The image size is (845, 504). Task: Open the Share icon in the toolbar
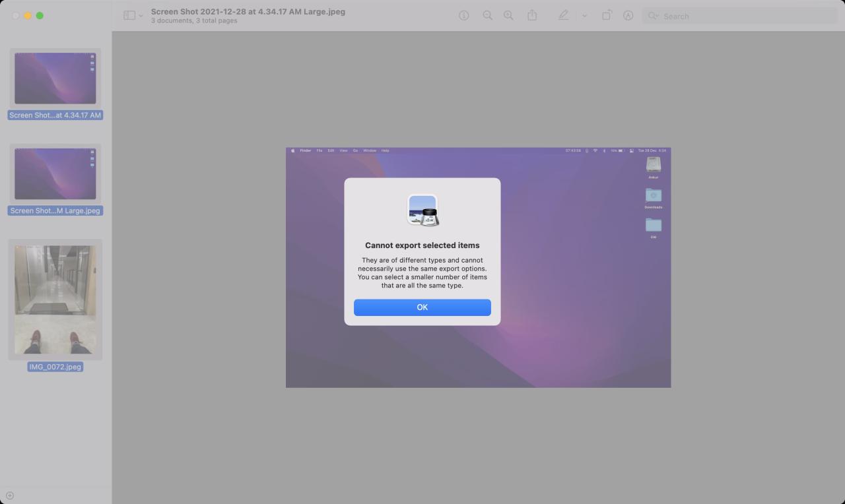coord(533,15)
